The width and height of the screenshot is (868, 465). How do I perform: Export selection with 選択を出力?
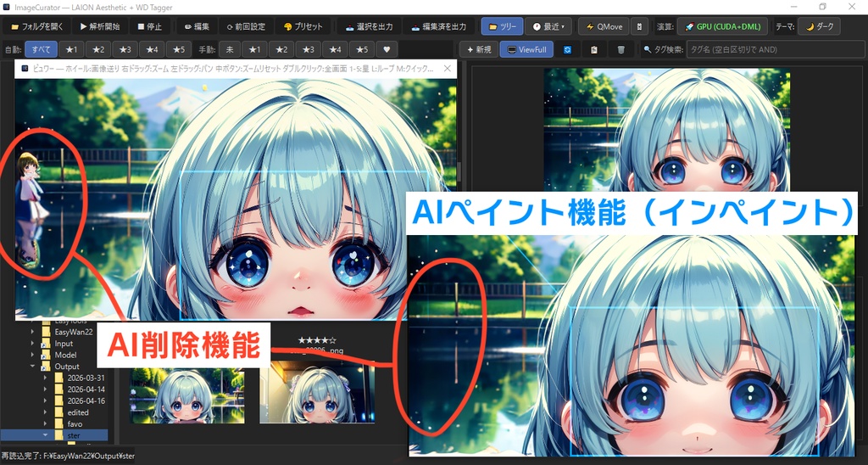click(370, 26)
